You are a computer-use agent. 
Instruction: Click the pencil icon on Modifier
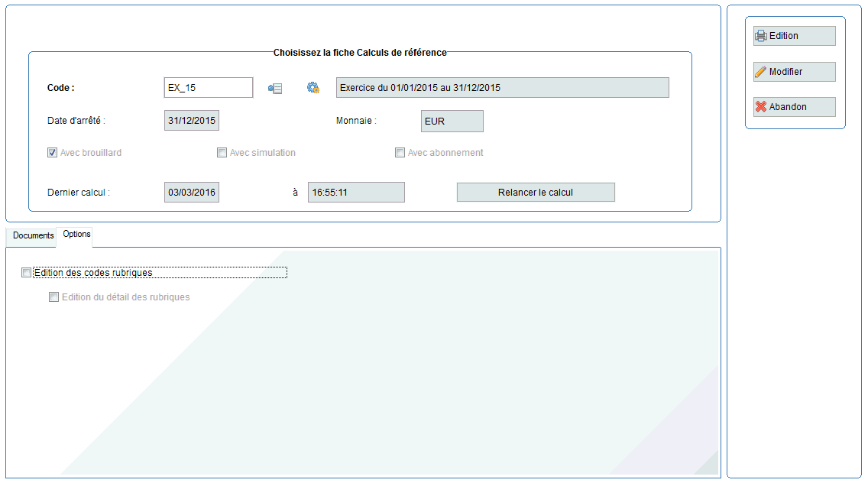click(761, 72)
